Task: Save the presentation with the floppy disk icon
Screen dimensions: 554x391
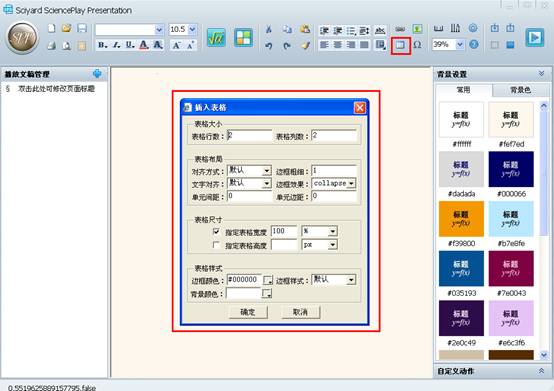Action: pyautogui.click(x=82, y=28)
